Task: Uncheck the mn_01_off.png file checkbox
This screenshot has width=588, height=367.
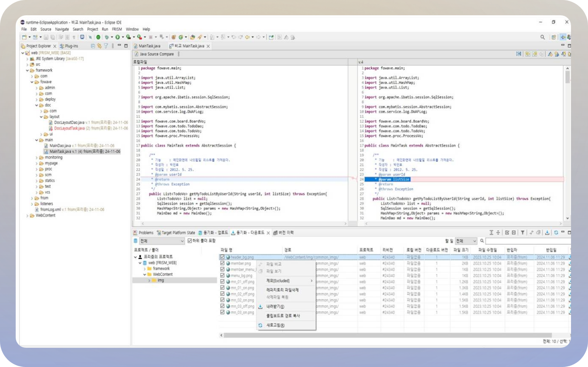Action: coord(222,282)
